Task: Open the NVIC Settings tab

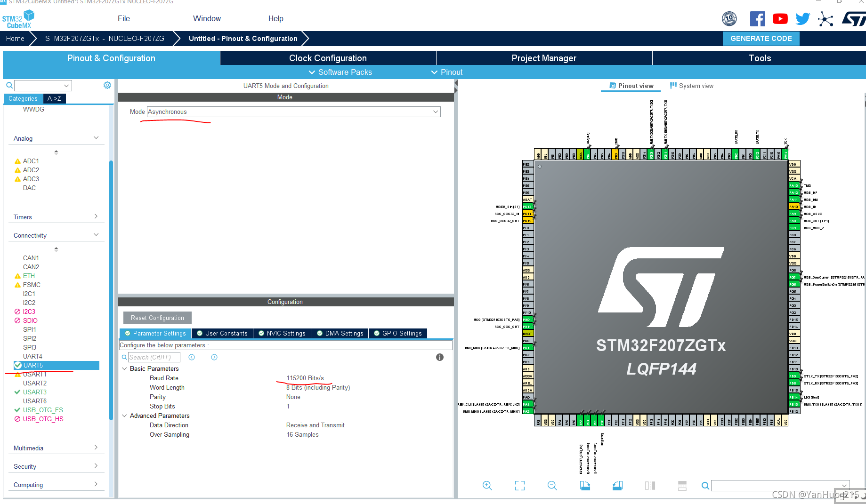Action: point(282,333)
